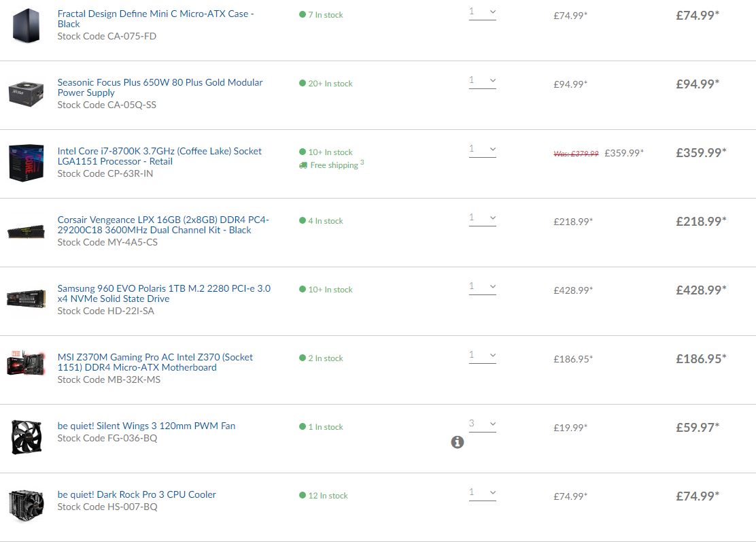Open the Corsair Vengeance RAM thumbnail
This screenshot has width=756, height=542.
pyautogui.click(x=27, y=231)
